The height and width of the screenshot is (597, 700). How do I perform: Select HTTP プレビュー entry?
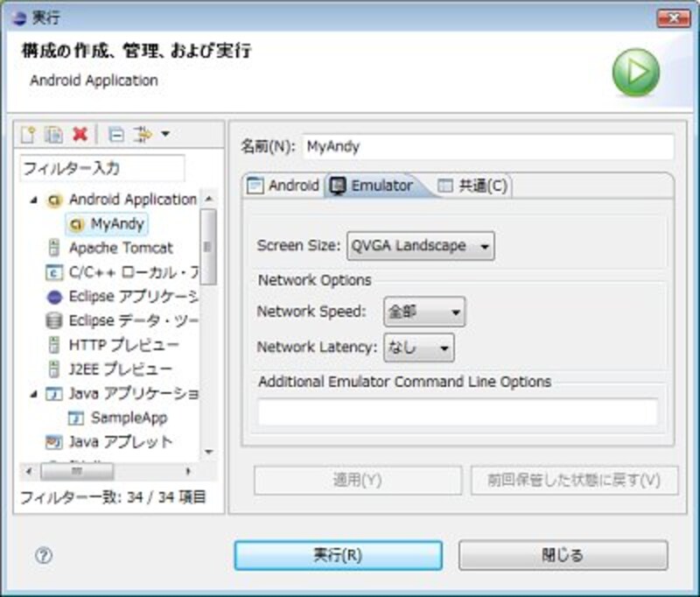(x=123, y=345)
